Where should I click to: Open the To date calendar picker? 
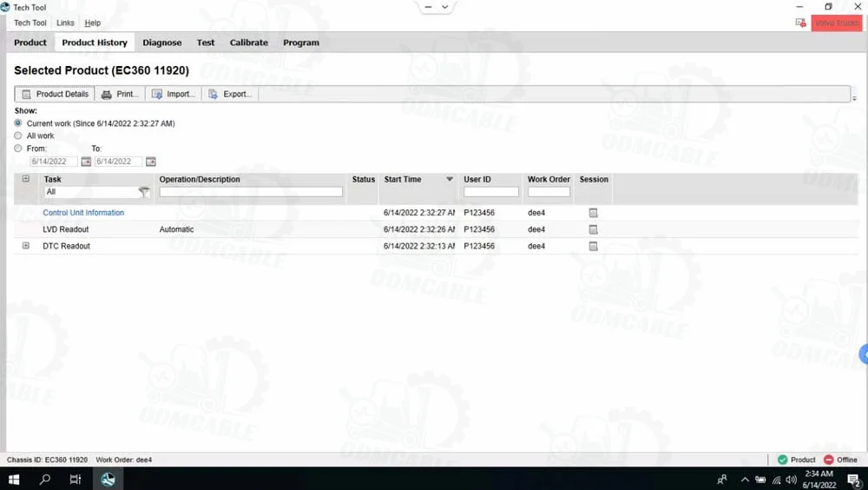tap(150, 162)
